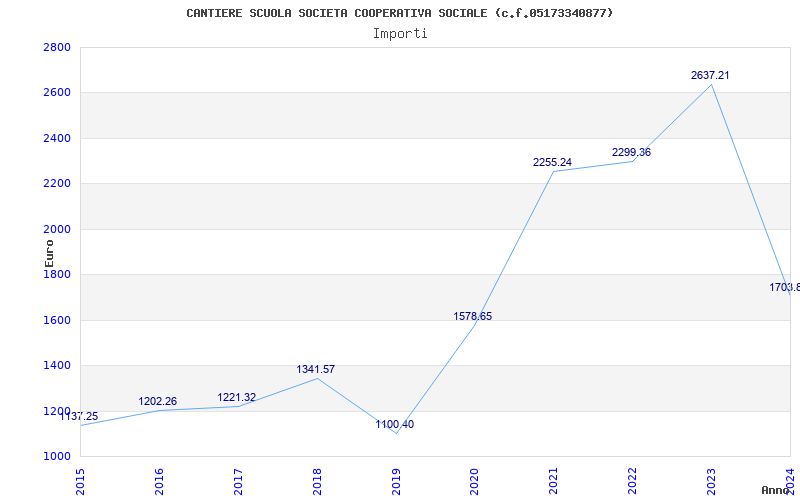Screen dimensions: 800x500
Task: Click x-axis year 2018
Action: 317,482
